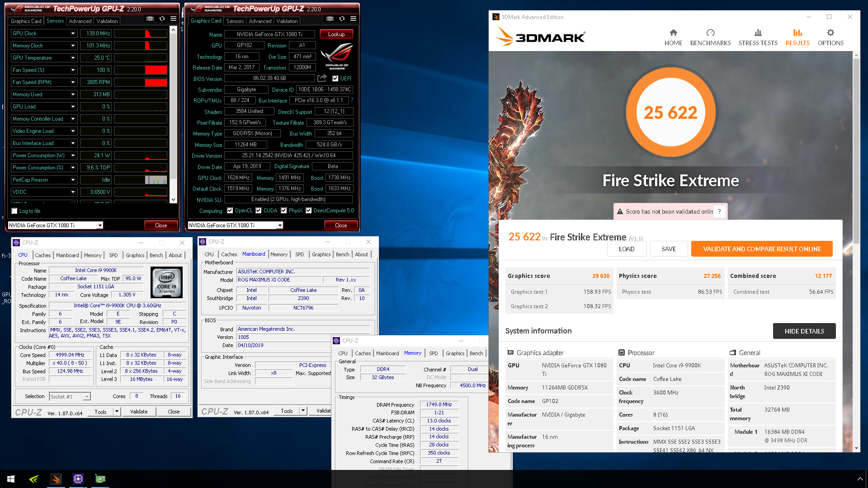Image resolution: width=868 pixels, height=488 pixels.
Task: Show hidden system tray icons
Action: [x=860, y=479]
